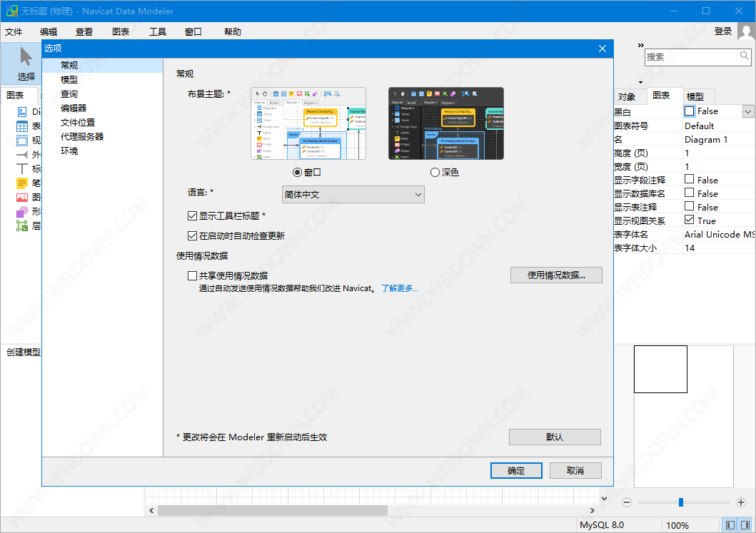
Task: Switch to the Objects tab in properties
Action: [x=627, y=96]
